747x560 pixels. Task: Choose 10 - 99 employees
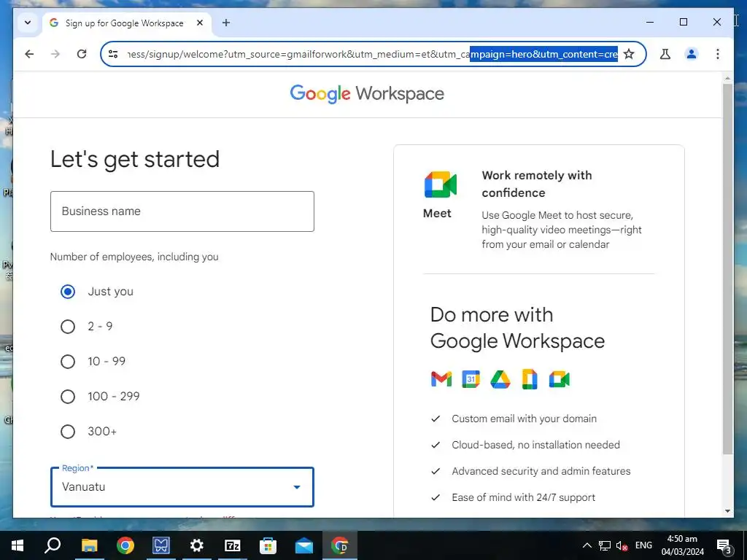68,362
